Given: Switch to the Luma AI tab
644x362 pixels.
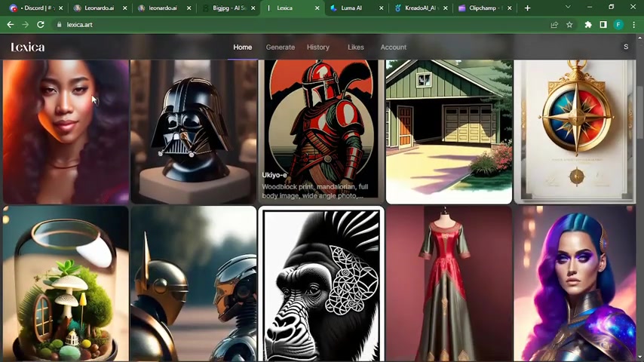Looking at the screenshot, I should tap(356, 8).
